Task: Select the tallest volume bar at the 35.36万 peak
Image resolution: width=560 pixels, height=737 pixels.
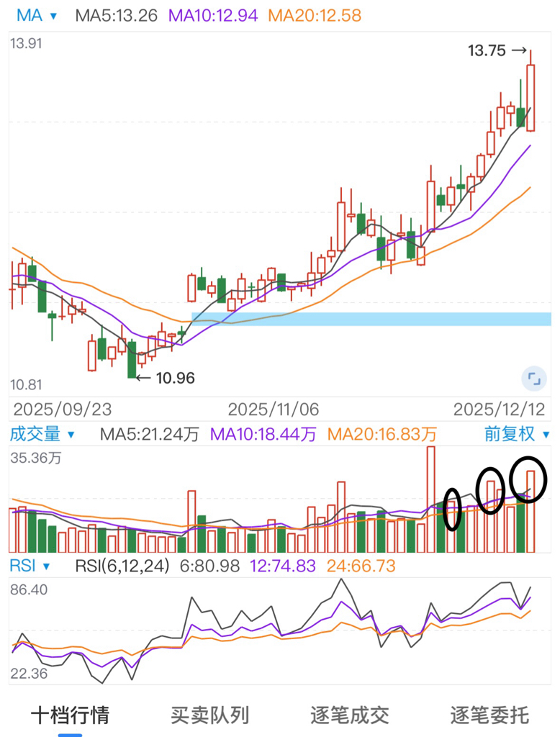Action: [x=430, y=499]
